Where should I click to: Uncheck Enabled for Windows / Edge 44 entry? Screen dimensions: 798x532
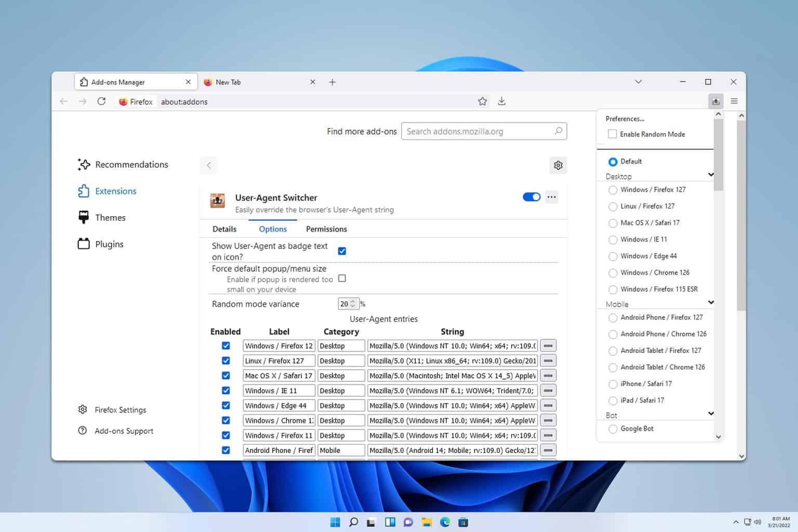[226, 405]
